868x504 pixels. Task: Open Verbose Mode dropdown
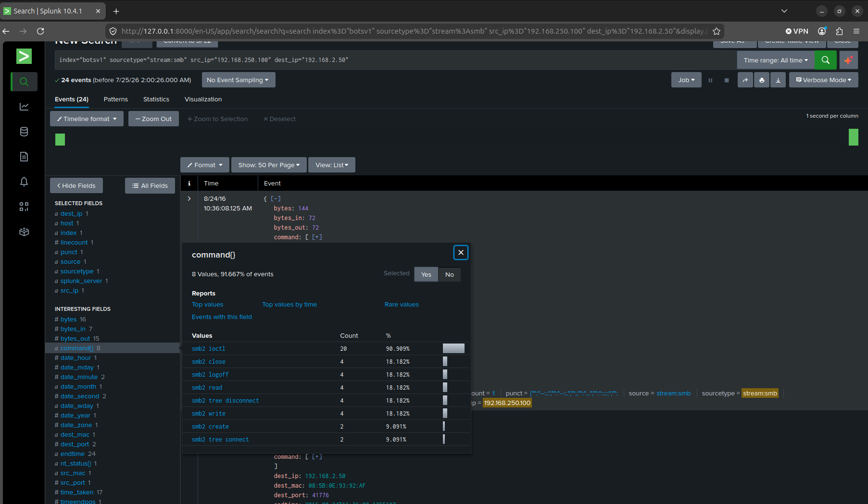tap(824, 80)
